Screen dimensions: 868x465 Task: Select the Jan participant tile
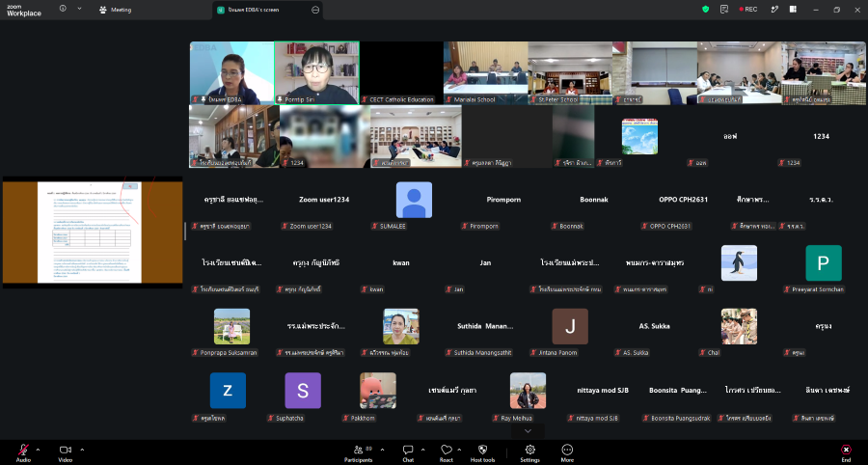[485, 263]
